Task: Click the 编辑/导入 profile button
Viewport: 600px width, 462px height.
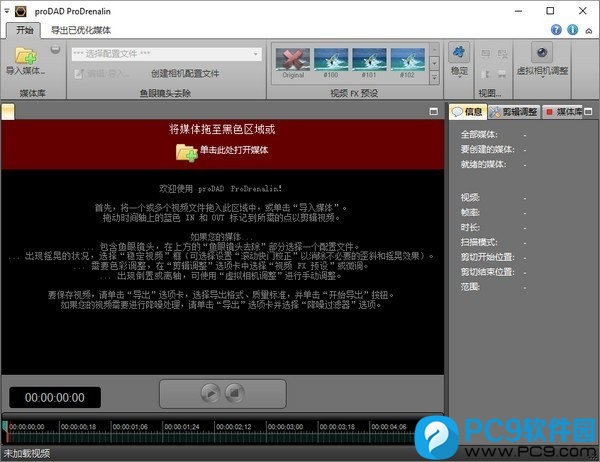Action: (x=103, y=73)
